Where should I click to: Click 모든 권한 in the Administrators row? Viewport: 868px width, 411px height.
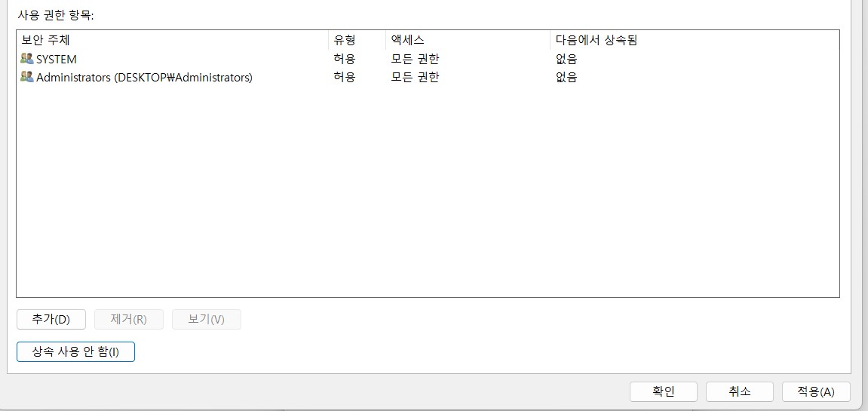pyautogui.click(x=416, y=77)
